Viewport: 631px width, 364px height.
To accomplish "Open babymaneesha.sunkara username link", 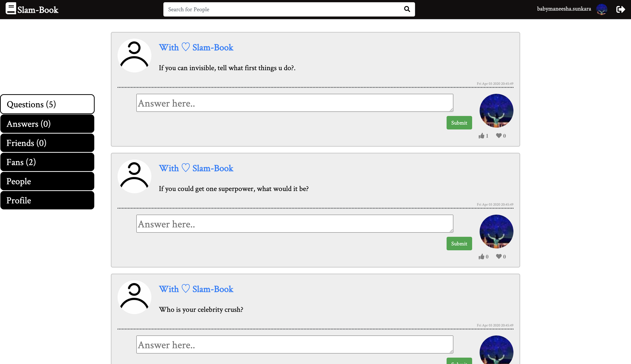I will tap(564, 9).
